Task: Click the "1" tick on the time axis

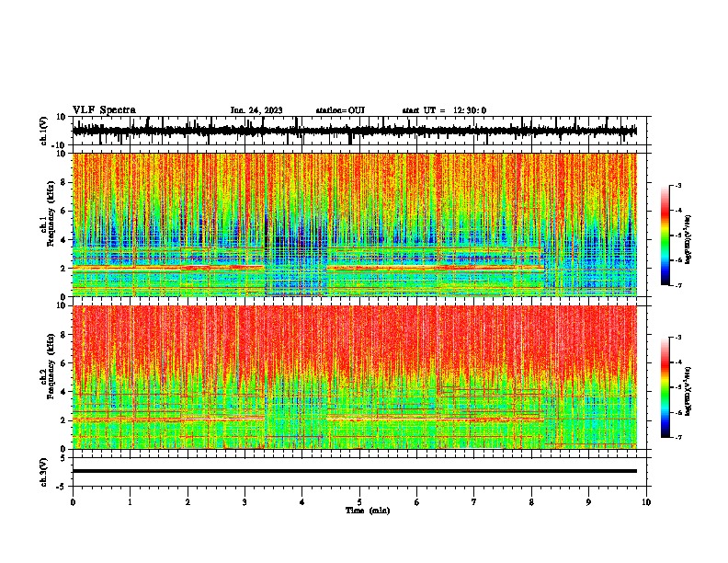Action: pos(130,502)
